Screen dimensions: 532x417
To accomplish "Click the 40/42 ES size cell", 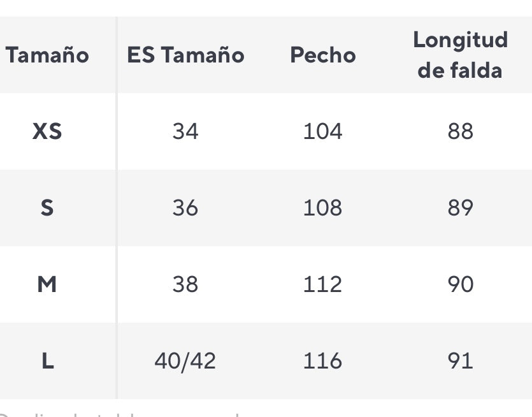I will pyautogui.click(x=185, y=361).
